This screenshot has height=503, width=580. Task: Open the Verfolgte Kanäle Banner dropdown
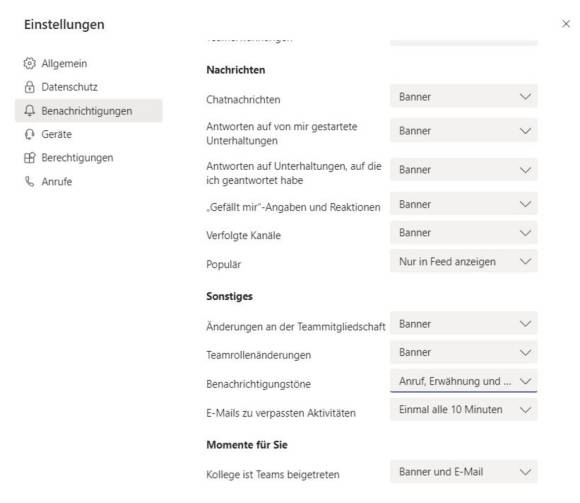(x=463, y=233)
